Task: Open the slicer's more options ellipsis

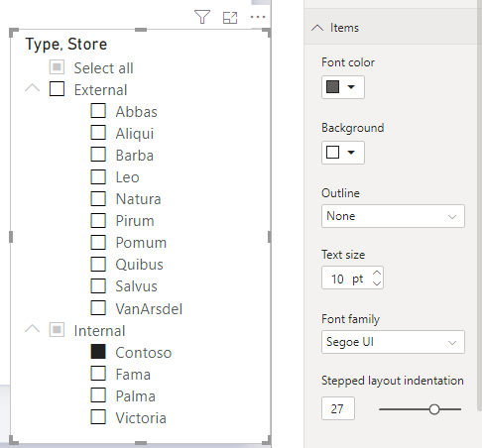Action: click(258, 17)
